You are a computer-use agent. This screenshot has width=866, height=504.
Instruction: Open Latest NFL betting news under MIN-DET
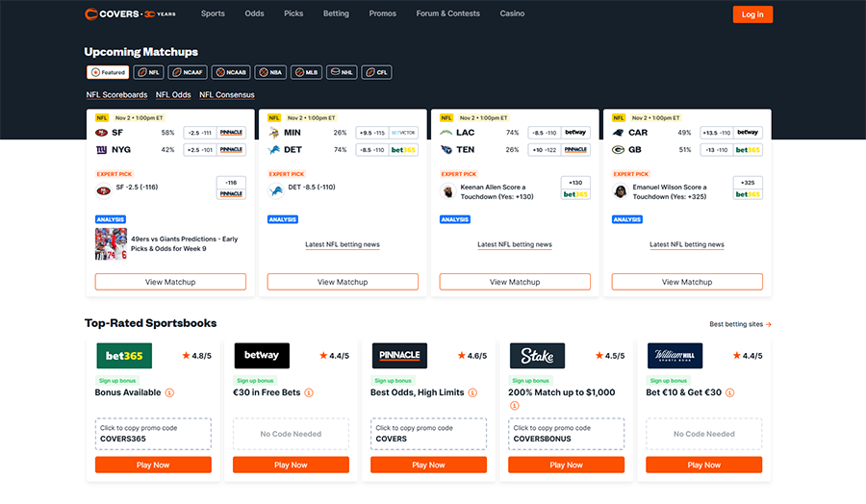pyautogui.click(x=343, y=244)
